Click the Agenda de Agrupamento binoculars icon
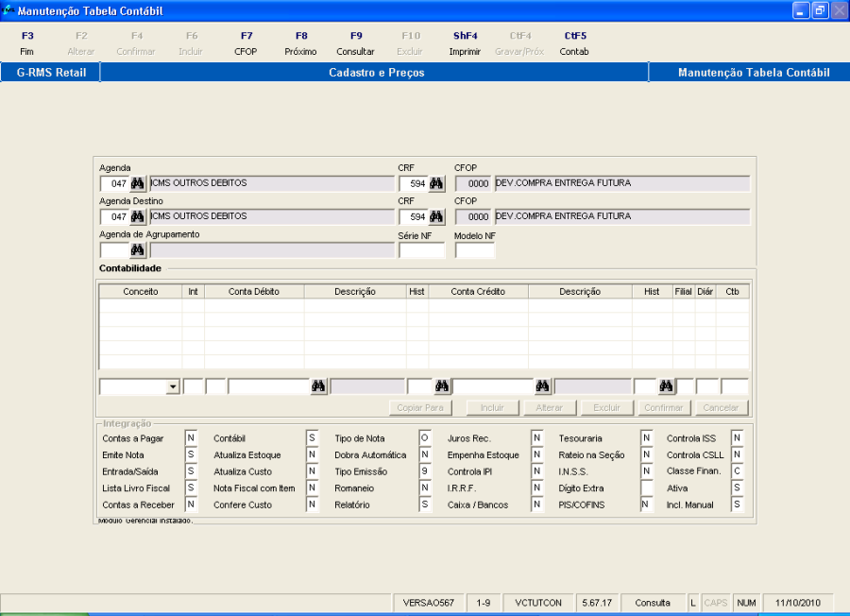Image resolution: width=850 pixels, height=616 pixels. coord(138,250)
